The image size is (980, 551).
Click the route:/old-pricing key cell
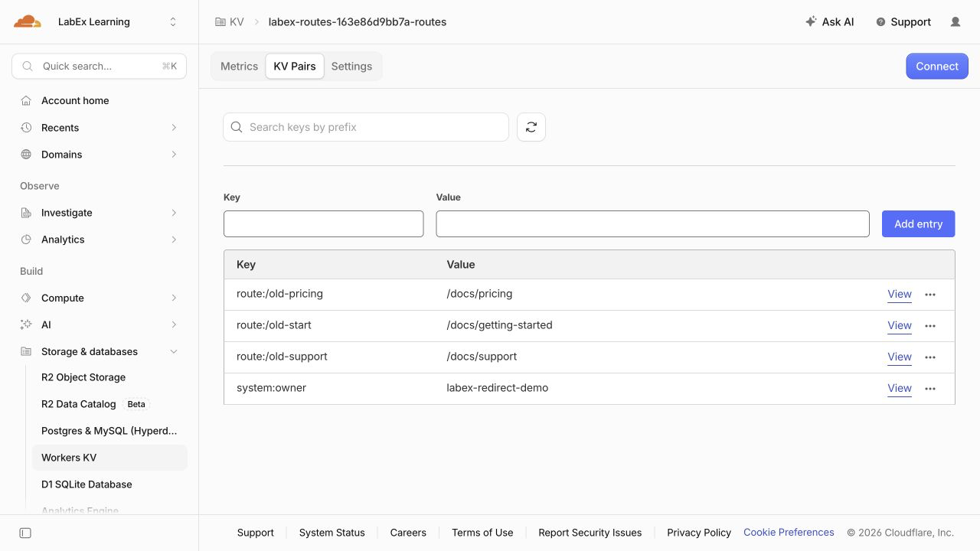point(279,294)
